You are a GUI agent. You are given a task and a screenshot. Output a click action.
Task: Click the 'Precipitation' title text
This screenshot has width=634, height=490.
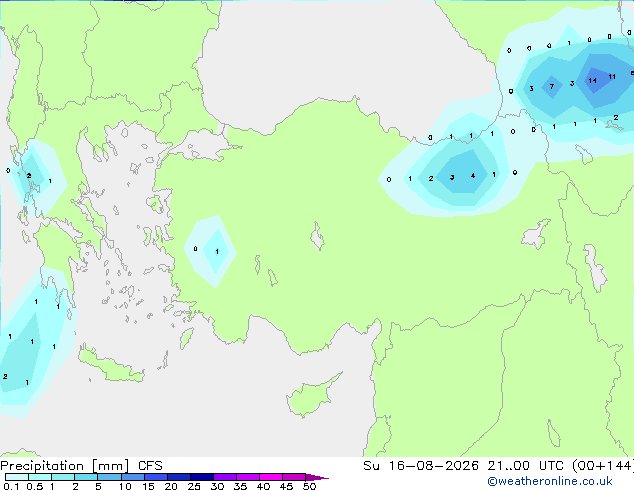(42, 466)
